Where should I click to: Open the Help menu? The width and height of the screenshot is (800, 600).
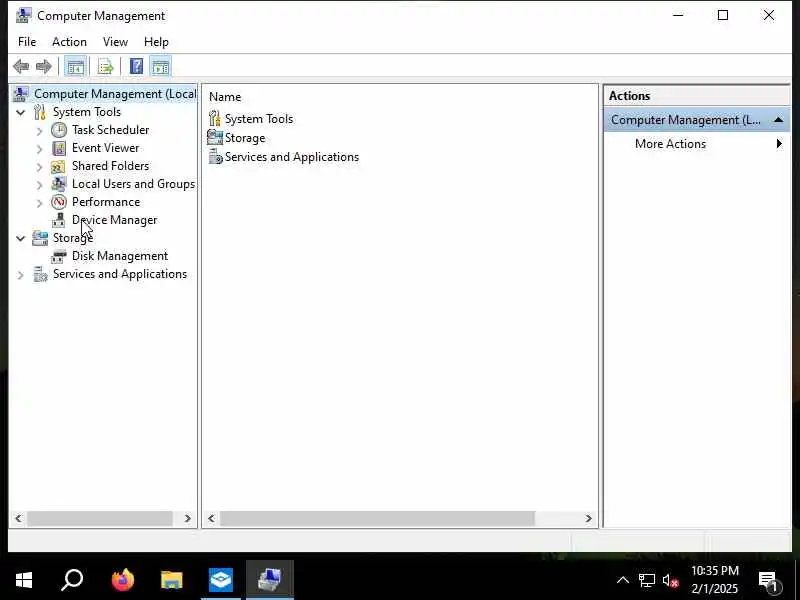pos(156,42)
